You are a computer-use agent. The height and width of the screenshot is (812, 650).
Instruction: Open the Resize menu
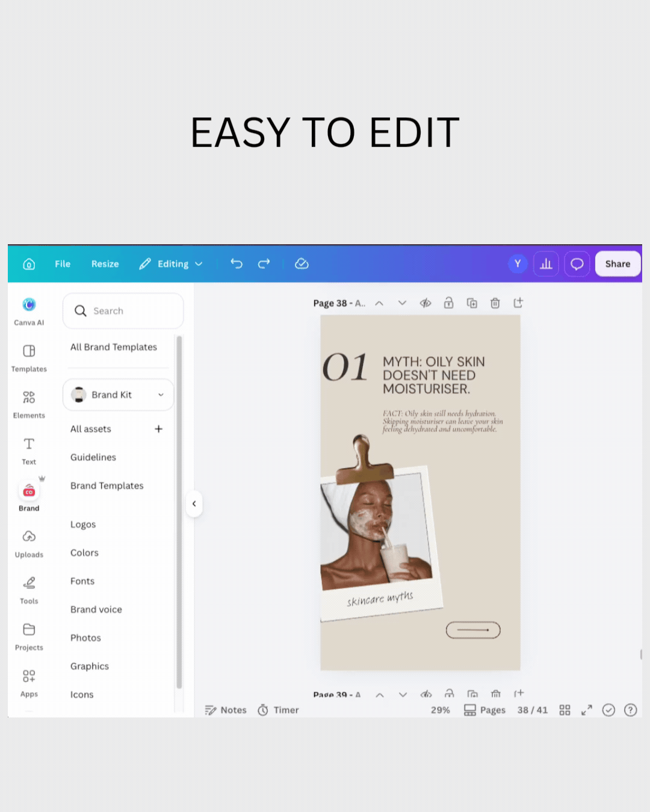[x=105, y=264]
